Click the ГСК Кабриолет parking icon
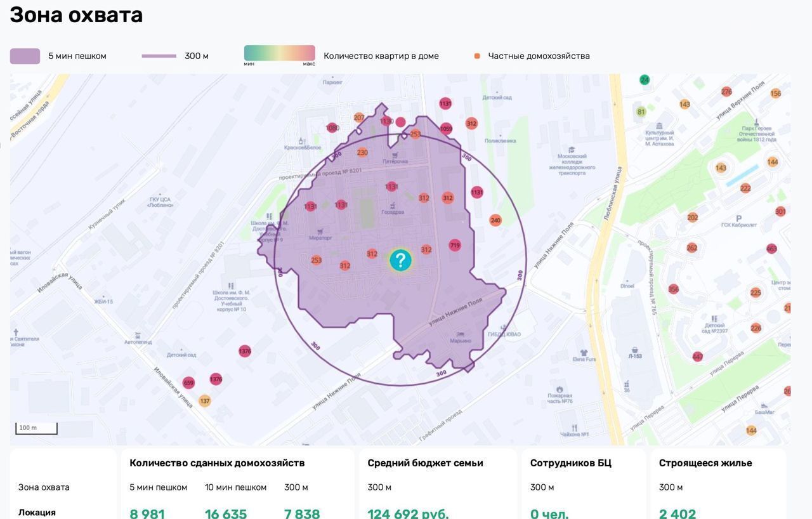The height and width of the screenshot is (519, 812). pos(738,218)
